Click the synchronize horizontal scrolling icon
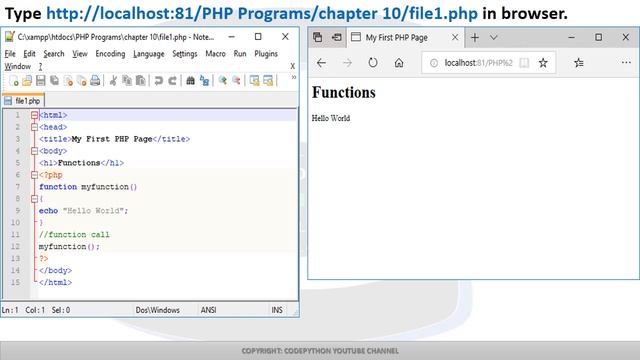This screenshot has height=360, width=640. (268, 81)
